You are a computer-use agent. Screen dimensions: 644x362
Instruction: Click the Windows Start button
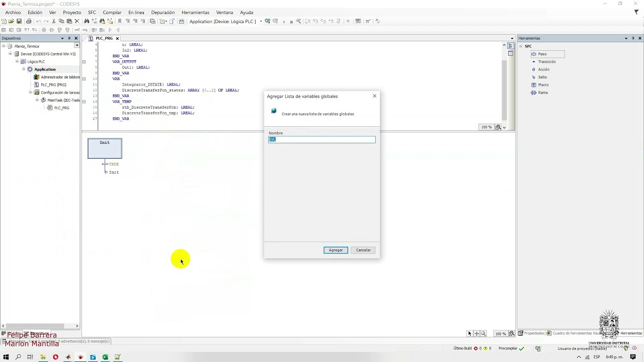(6, 357)
